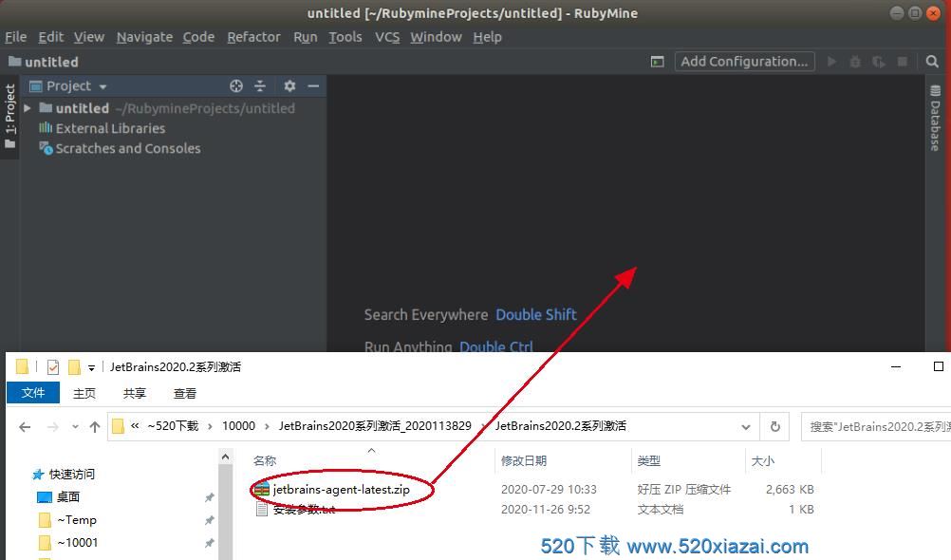Viewport: 951px width, 560px height.
Task: Sort by 大小 column header
Action: (763, 461)
